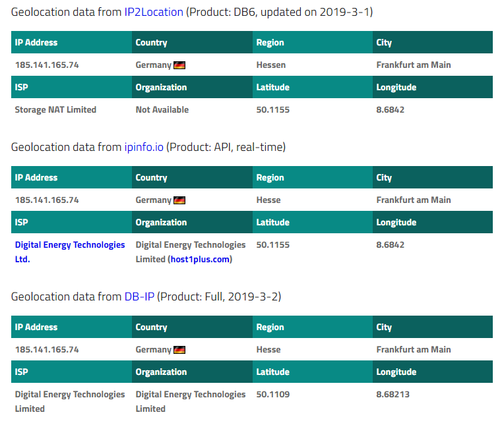Click the Germany flag in ipinfo.io table
Screen dimensions: 504x425
179,200
